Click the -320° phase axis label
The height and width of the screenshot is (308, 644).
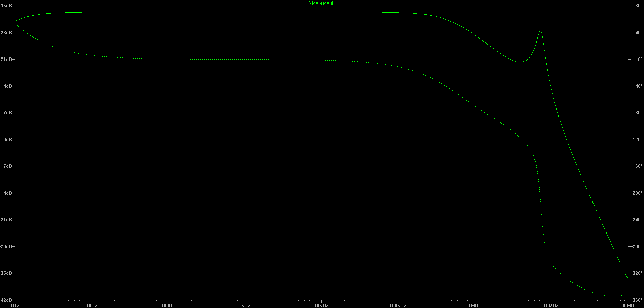coord(637,273)
